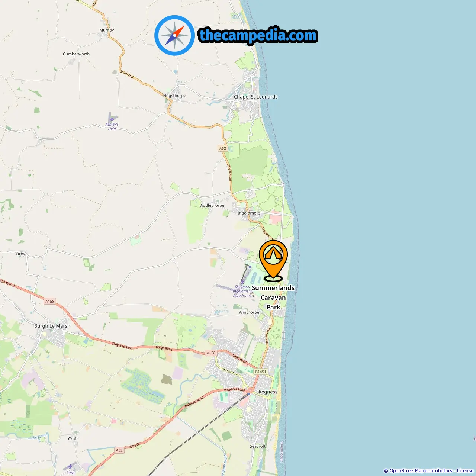
Task: Select the Summerlands Caravan Park label
Action: 273,297
